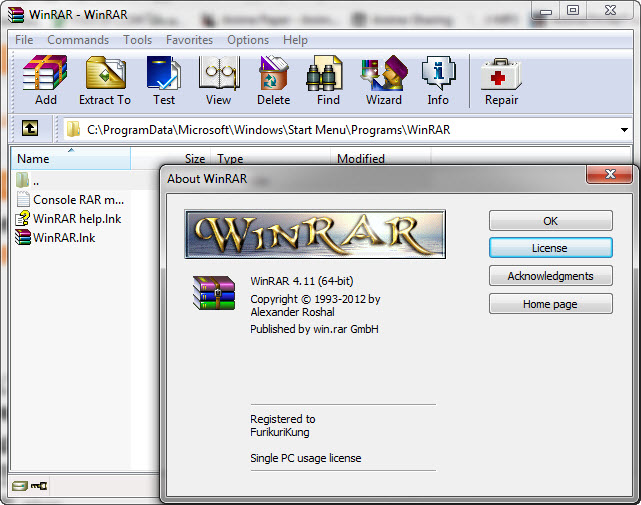Click the License button
This screenshot has height=505, width=641.
coord(551,248)
